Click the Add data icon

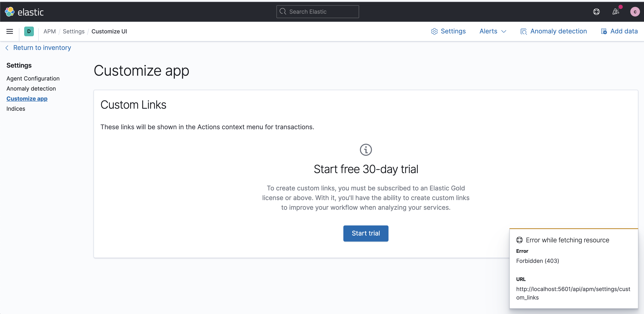click(604, 31)
